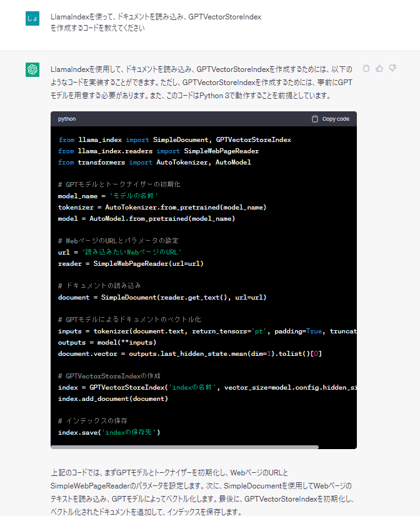Click the green ChatGPT logo avatar
The height and width of the screenshot is (516, 420).
coord(32,69)
